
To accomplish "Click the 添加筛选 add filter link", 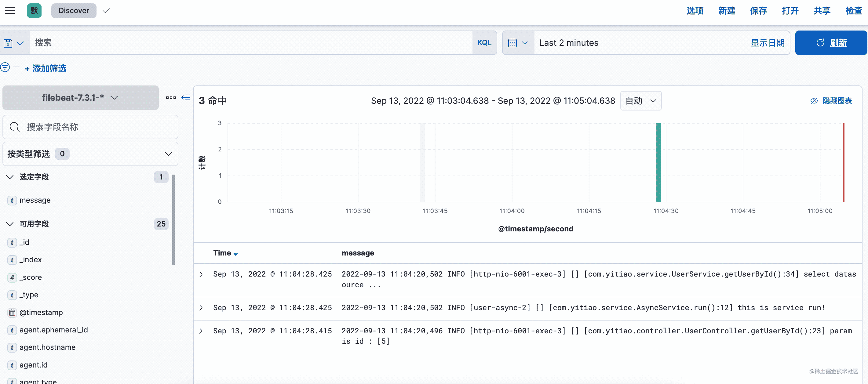I will point(46,69).
